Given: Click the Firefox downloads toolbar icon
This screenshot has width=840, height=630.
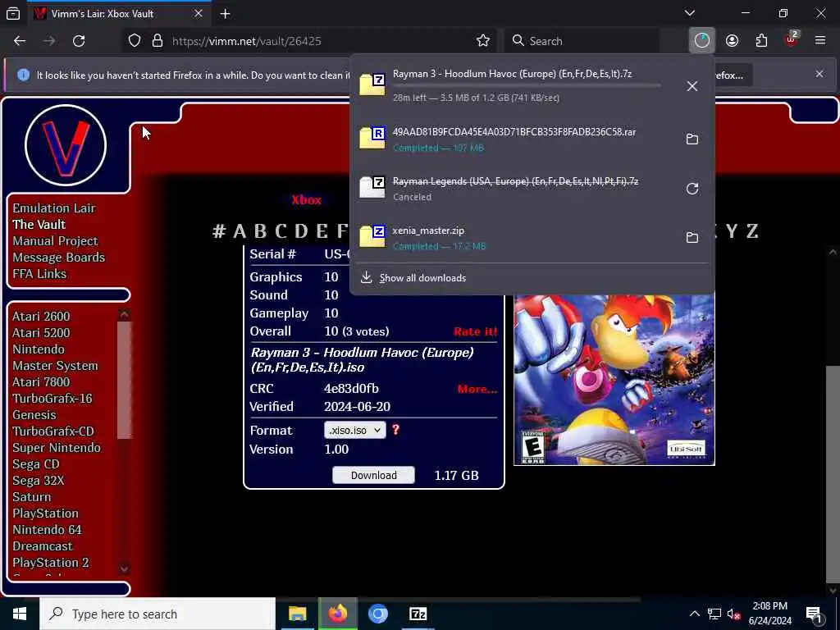Looking at the screenshot, I should pyautogui.click(x=702, y=41).
